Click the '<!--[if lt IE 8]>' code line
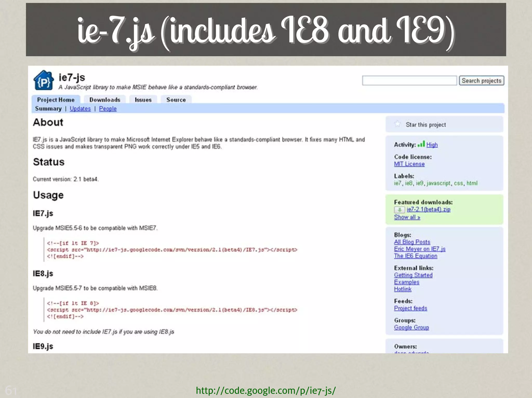The height and width of the screenshot is (398, 532). 73,303
